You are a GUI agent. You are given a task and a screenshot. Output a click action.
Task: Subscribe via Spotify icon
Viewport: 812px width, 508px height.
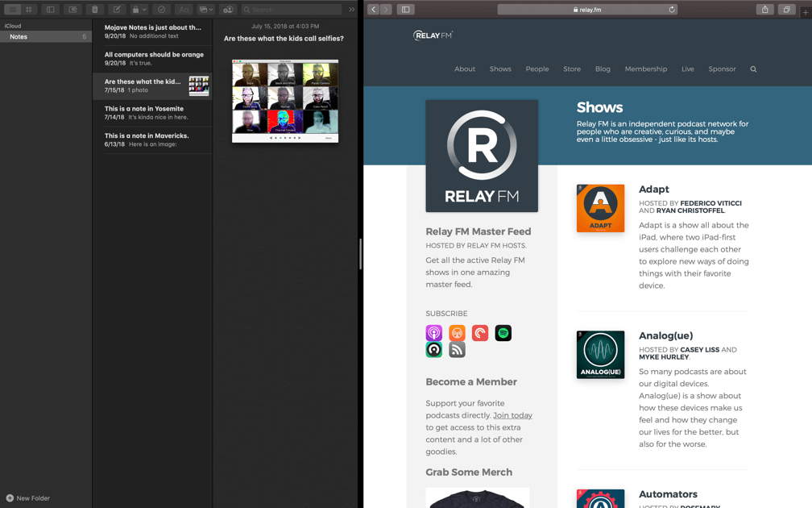[x=503, y=333]
